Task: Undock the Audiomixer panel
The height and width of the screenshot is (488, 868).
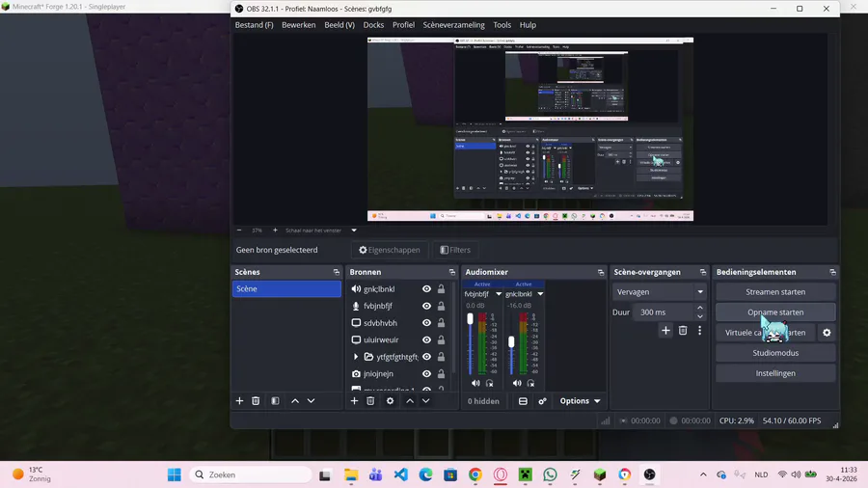Action: [x=601, y=272]
